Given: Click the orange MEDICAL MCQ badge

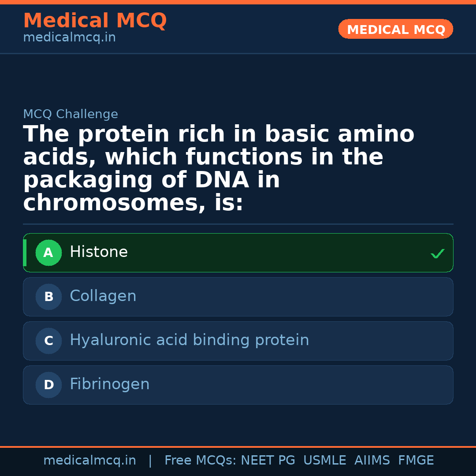Looking at the screenshot, I should [396, 30].
